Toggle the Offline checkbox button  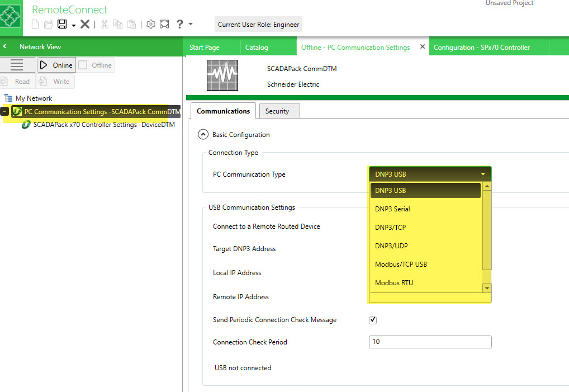(96, 65)
